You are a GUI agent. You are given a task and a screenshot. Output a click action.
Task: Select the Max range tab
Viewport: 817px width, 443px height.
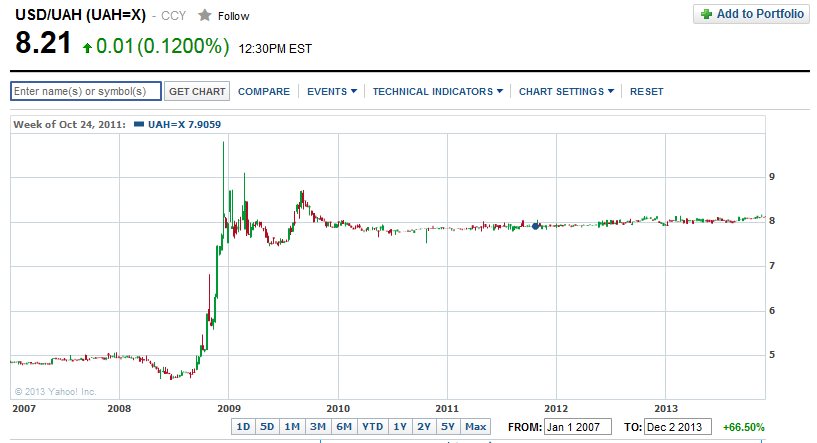pos(476,426)
